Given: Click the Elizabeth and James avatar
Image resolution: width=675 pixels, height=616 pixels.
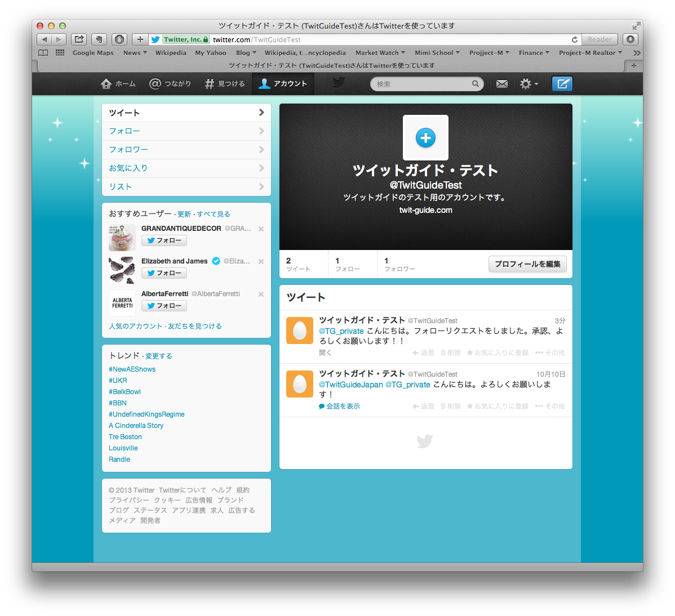Looking at the screenshot, I should pyautogui.click(x=122, y=270).
